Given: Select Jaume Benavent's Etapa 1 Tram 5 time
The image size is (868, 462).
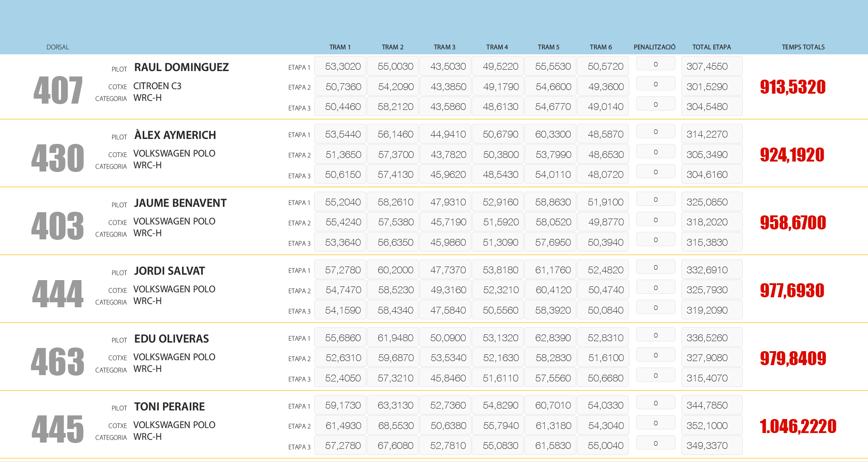Looking at the screenshot, I should point(553,202).
